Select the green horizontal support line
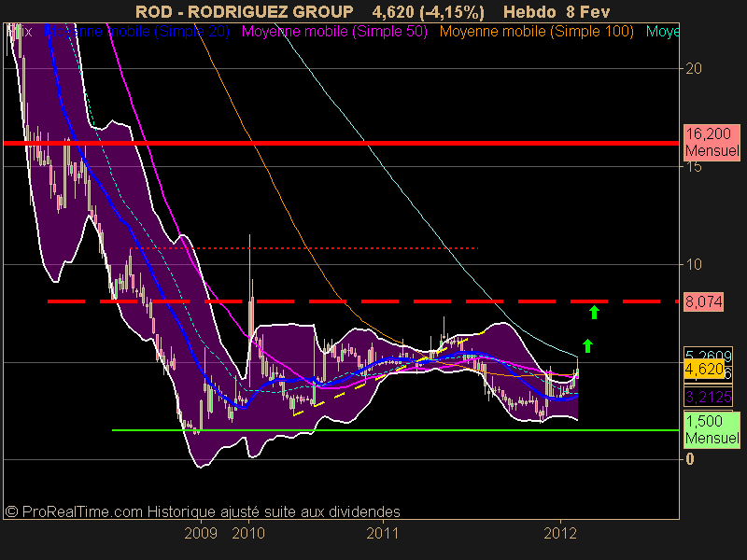The width and height of the screenshot is (747, 560). 395,430
